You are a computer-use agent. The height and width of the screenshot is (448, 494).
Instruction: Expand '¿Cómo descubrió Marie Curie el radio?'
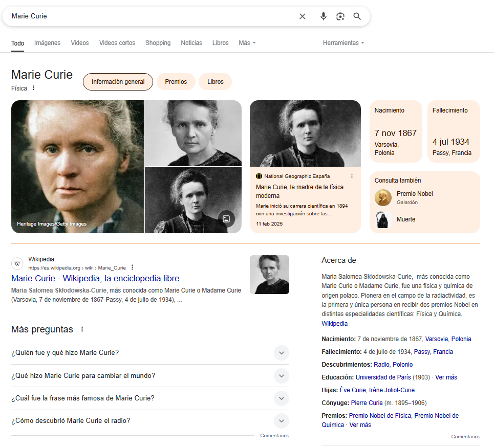coord(281,421)
